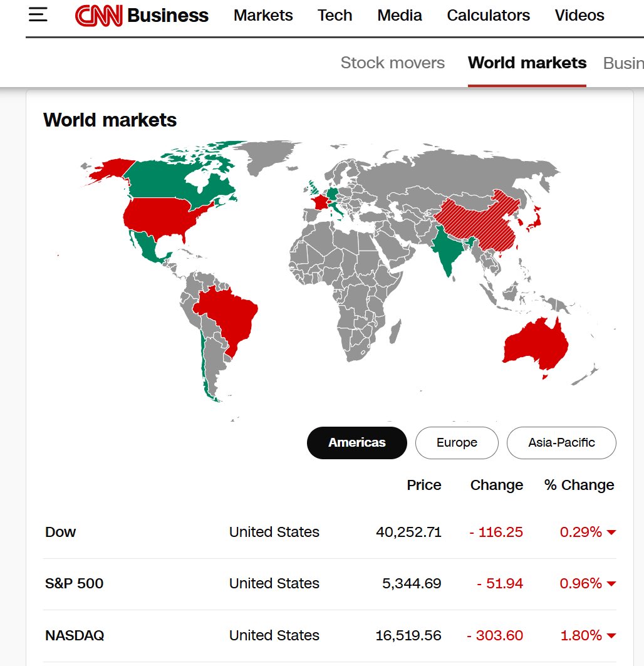Click the % Change column header
This screenshot has height=666, width=644.
click(579, 485)
